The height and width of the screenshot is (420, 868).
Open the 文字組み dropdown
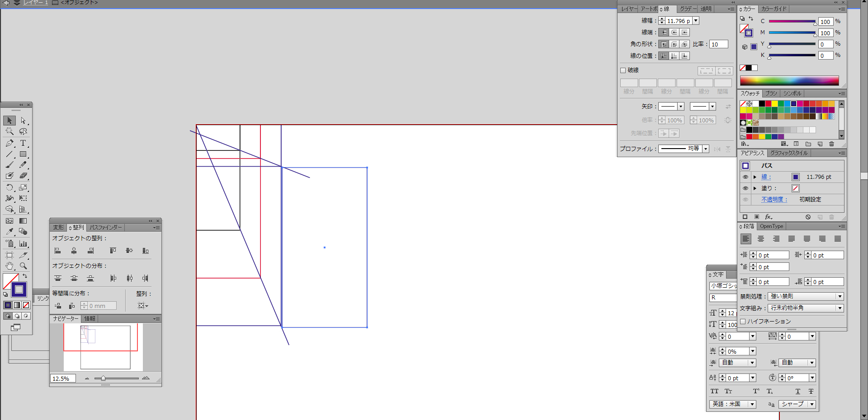[x=840, y=308]
